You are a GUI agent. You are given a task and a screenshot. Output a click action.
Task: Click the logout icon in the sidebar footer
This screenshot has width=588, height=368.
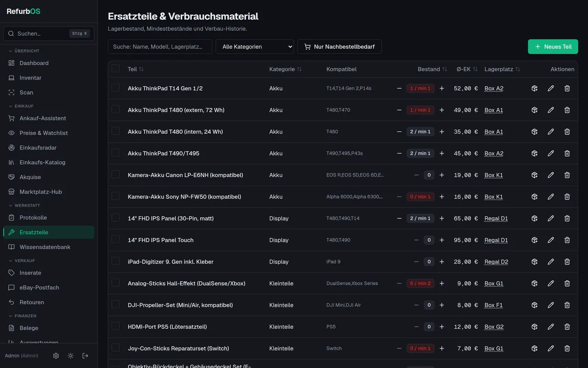[85, 356]
